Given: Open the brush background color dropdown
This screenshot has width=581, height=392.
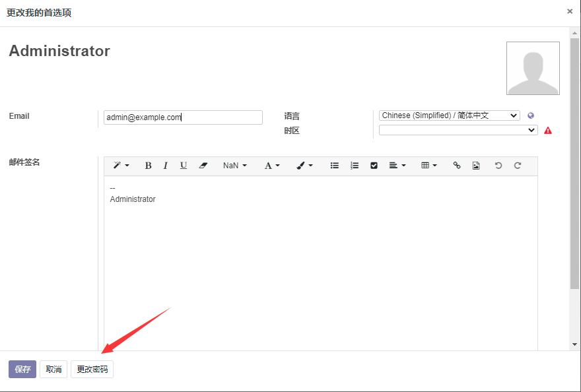Looking at the screenshot, I should pos(304,166).
